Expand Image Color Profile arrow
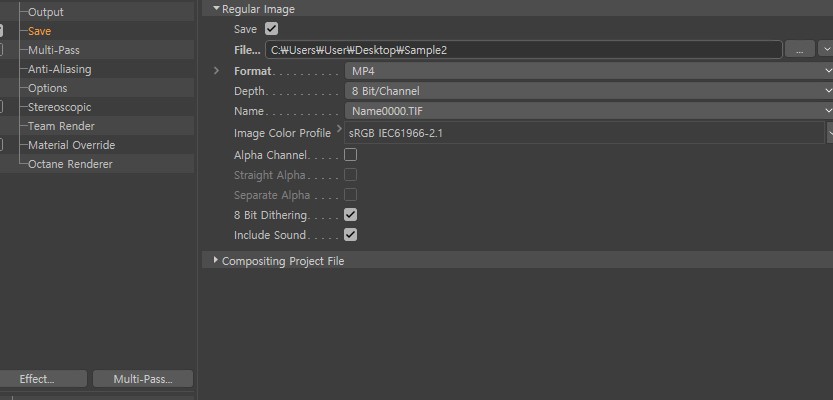This screenshot has width=833, height=400. click(339, 128)
